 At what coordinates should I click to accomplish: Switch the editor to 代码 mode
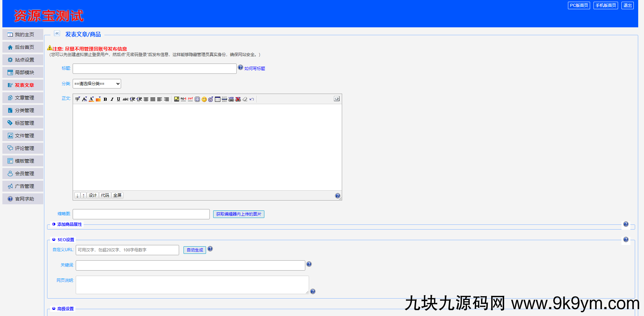(105, 195)
